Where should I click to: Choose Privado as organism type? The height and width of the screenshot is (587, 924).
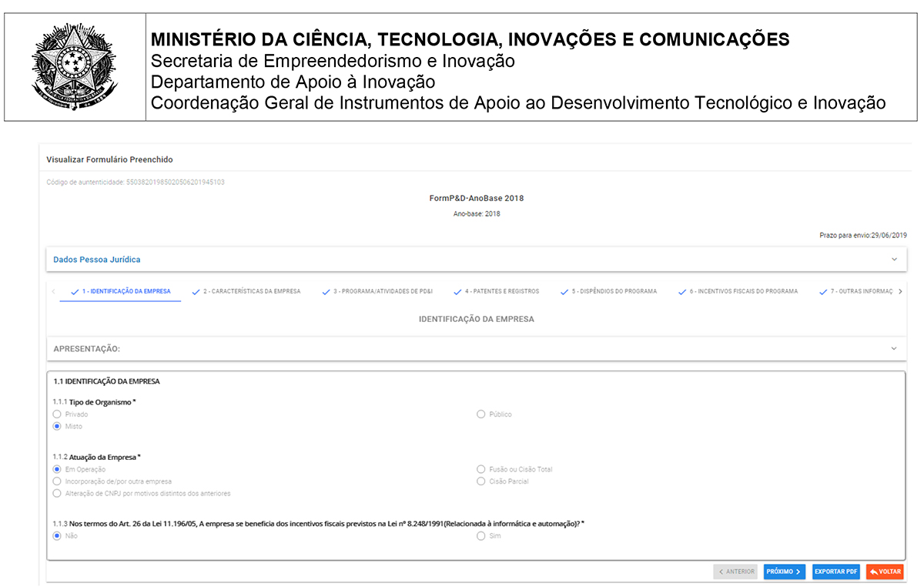(x=57, y=414)
